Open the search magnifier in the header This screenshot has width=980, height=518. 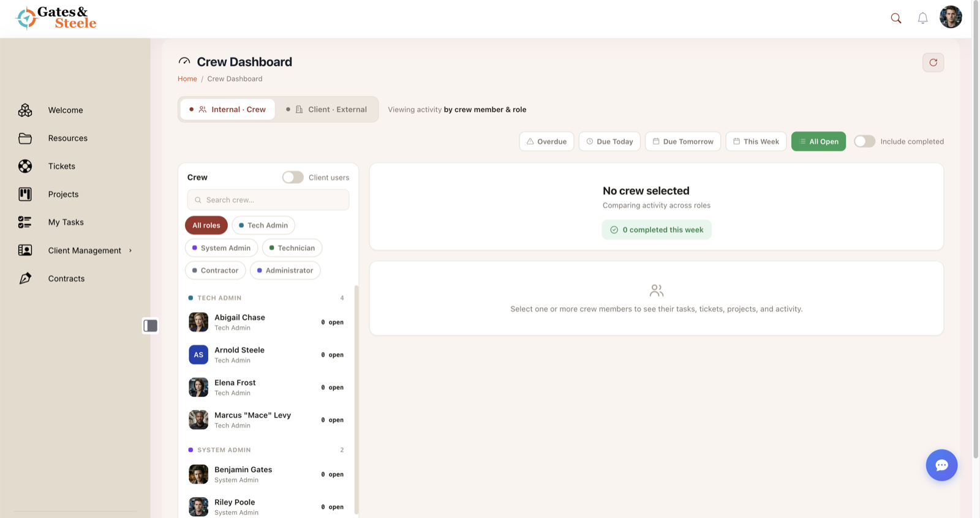(x=896, y=18)
